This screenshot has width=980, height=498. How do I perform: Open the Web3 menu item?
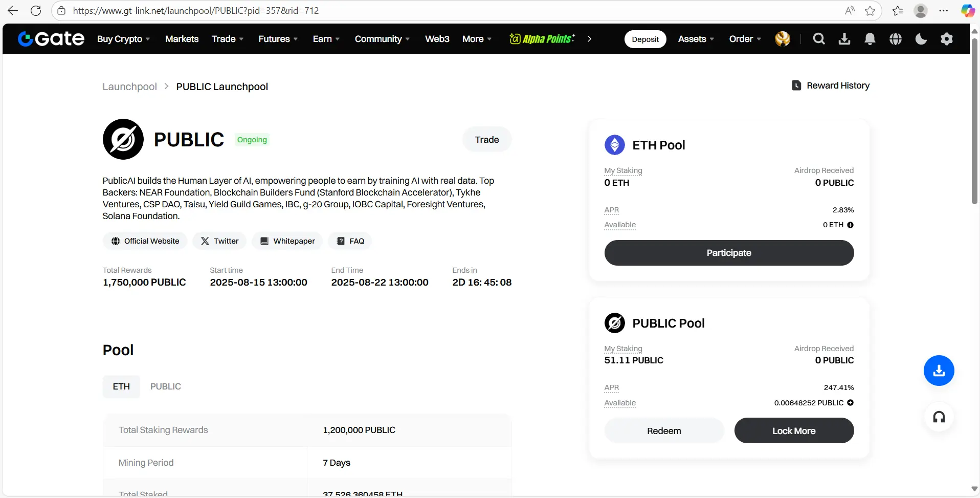tap(437, 39)
